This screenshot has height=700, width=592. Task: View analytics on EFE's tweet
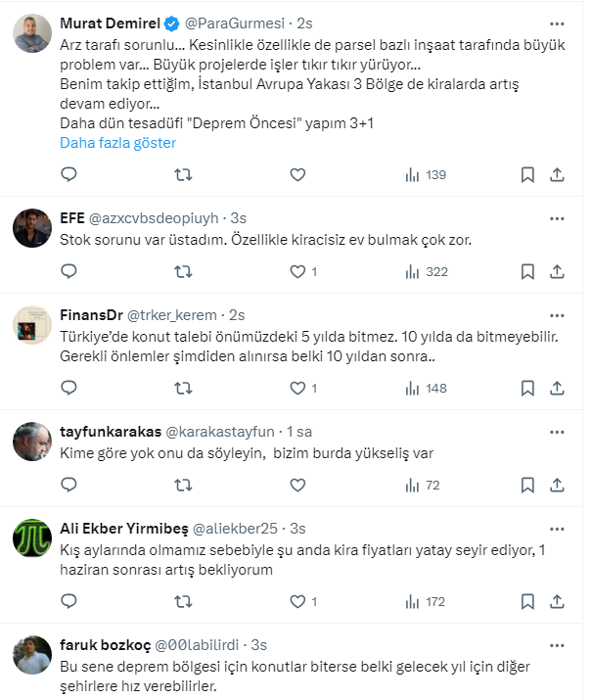[425, 271]
